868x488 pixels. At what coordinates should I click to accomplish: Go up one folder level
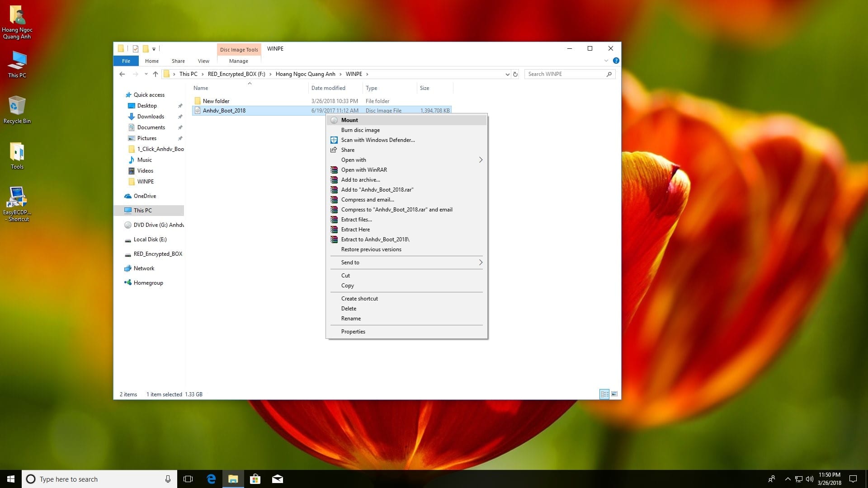click(x=156, y=74)
